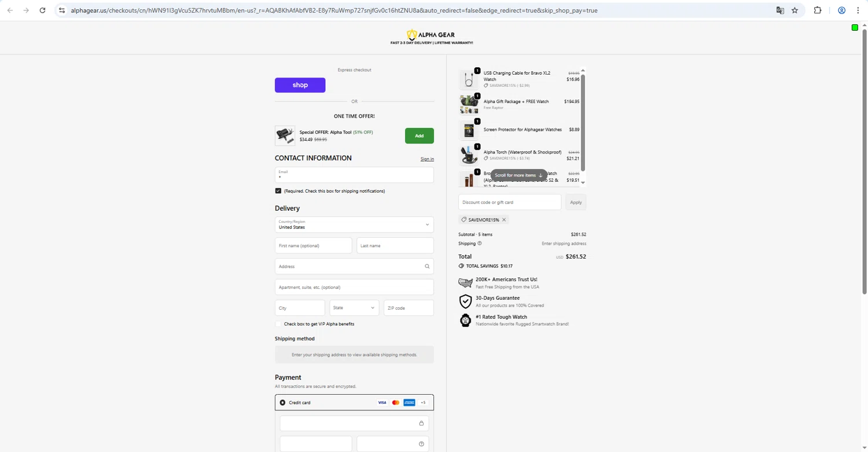
Task: Focus the card expiration date field
Action: pos(316,444)
